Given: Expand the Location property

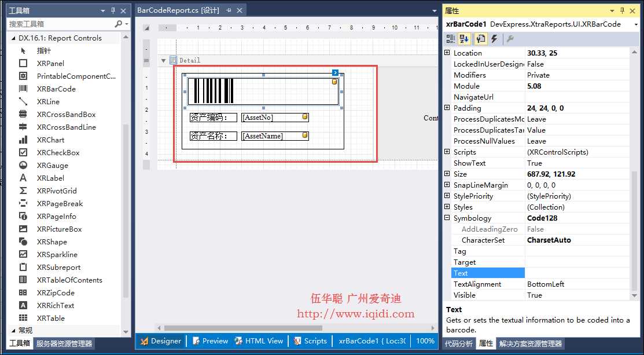Looking at the screenshot, I should (447, 53).
